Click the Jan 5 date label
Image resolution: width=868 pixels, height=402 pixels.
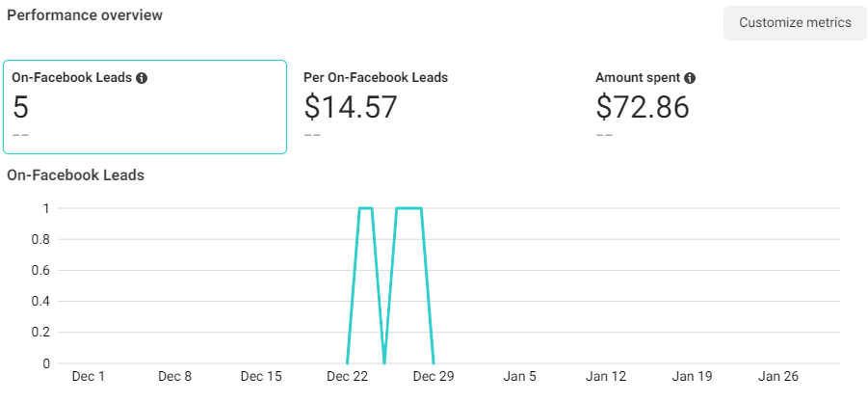[x=519, y=376]
